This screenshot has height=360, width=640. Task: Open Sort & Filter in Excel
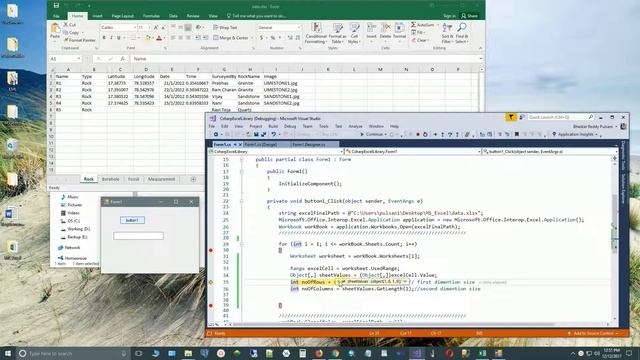[447, 33]
